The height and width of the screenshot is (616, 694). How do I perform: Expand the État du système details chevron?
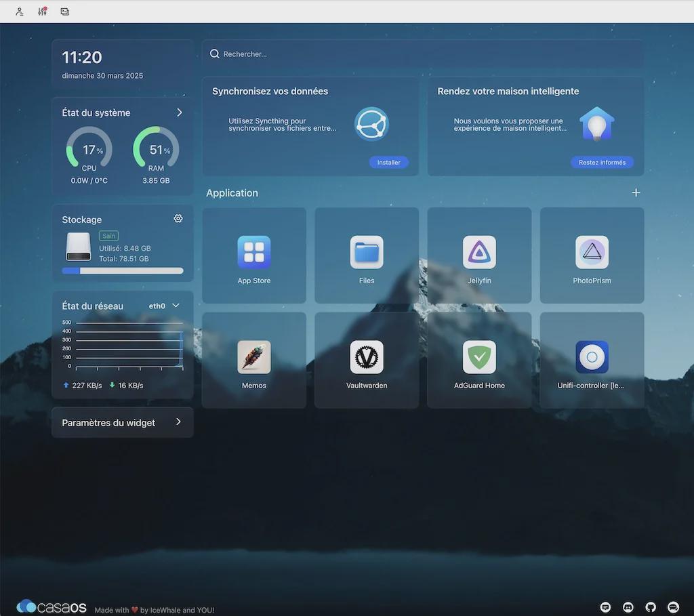(180, 112)
